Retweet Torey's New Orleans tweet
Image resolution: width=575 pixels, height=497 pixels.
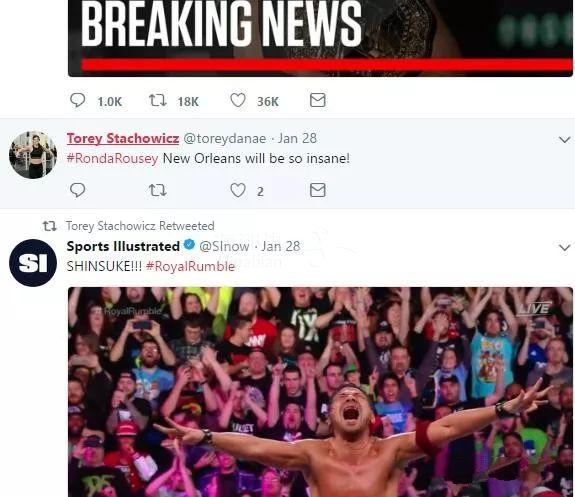coord(157,190)
